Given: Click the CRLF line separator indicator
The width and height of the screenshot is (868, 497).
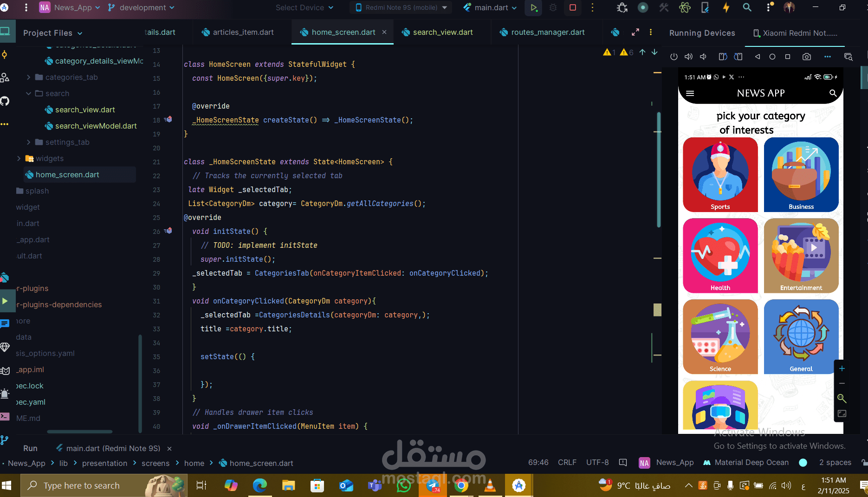Looking at the screenshot, I should [567, 462].
